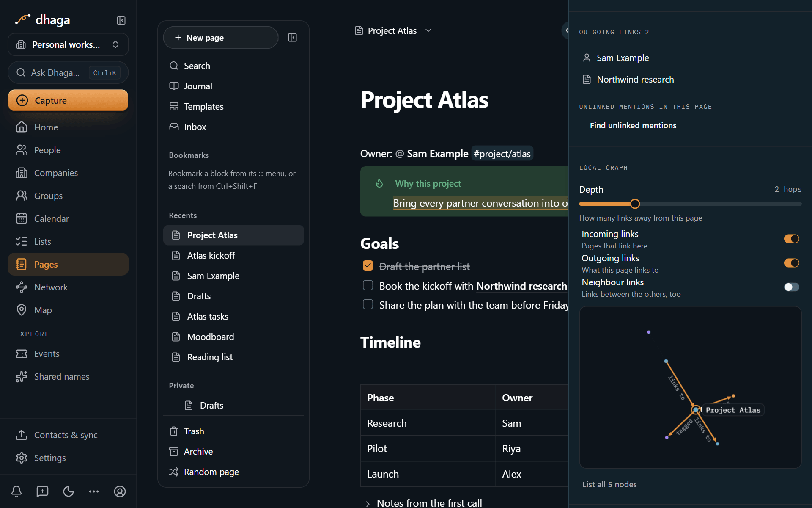Open the user account profile icon
The height and width of the screenshot is (508, 812).
coord(120,491)
